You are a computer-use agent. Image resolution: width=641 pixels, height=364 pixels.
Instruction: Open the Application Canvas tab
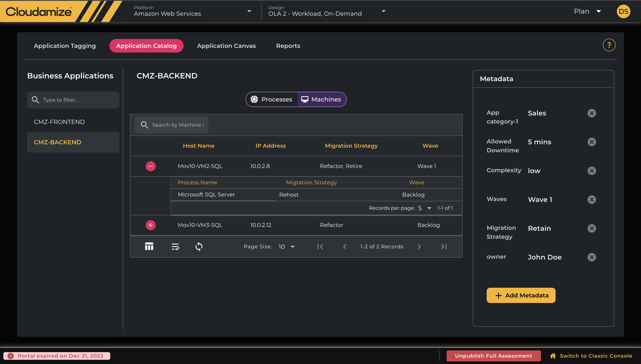(226, 46)
